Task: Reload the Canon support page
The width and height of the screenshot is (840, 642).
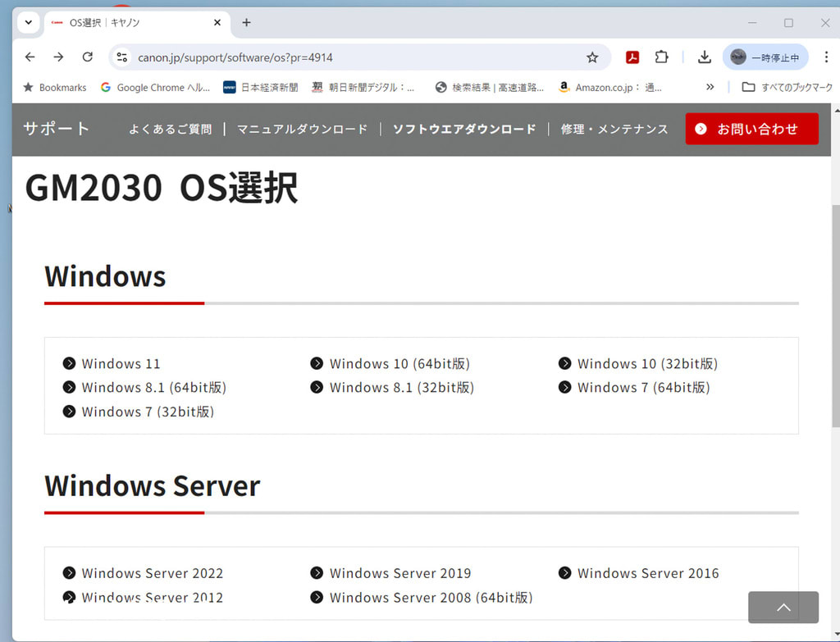Action: (x=87, y=57)
